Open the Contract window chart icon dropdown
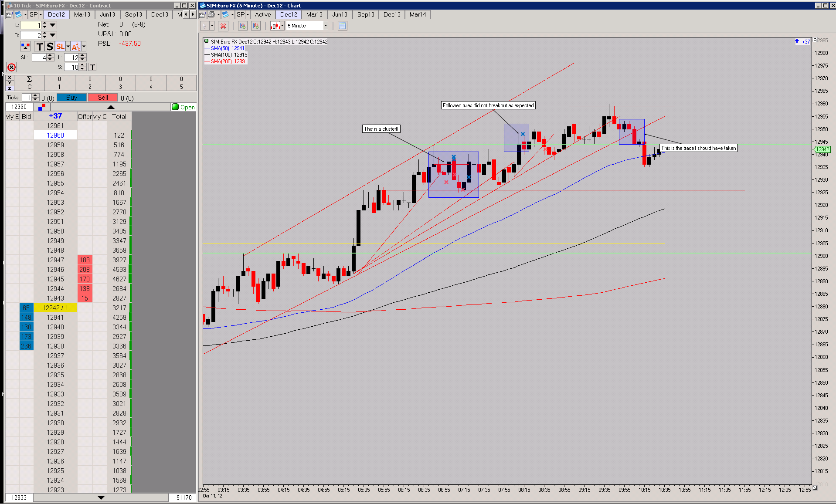The image size is (836, 504). (25, 14)
